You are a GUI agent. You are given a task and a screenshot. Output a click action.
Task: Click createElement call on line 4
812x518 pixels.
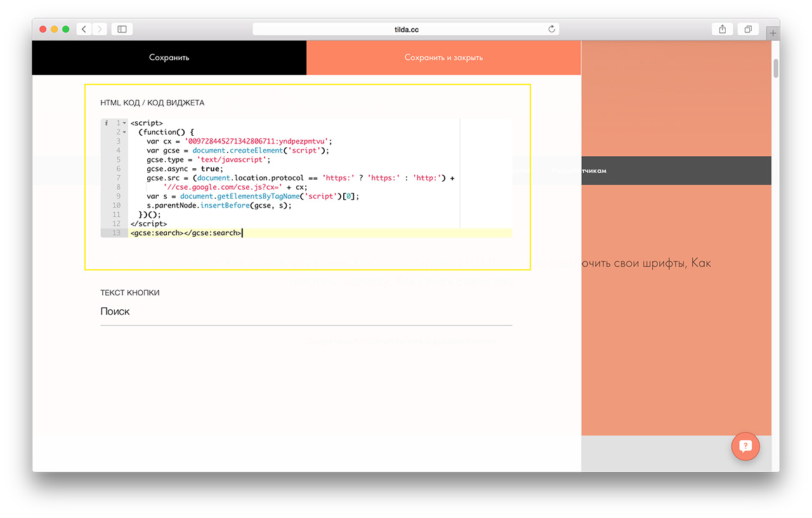coord(256,150)
